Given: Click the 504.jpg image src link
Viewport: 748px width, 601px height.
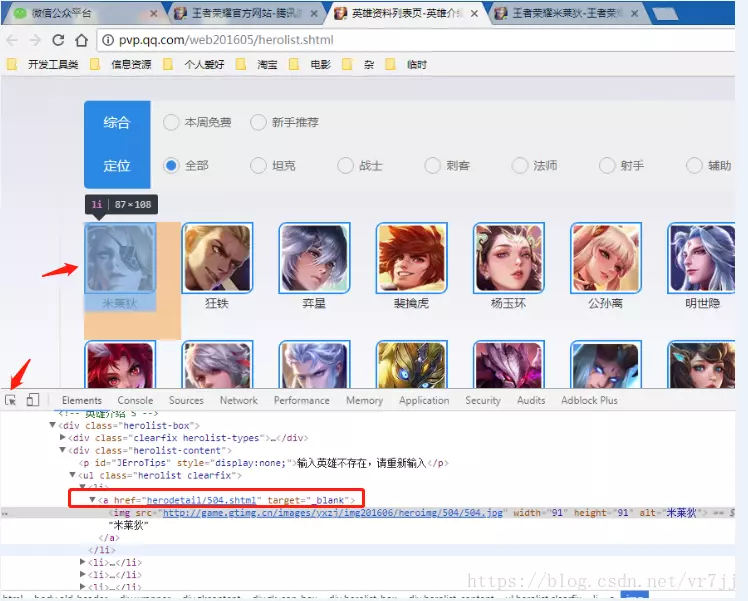Looking at the screenshot, I should tap(333, 513).
